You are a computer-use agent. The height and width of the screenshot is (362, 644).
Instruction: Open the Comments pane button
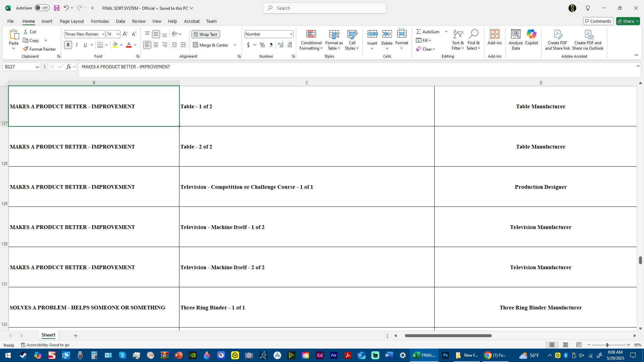[598, 21]
